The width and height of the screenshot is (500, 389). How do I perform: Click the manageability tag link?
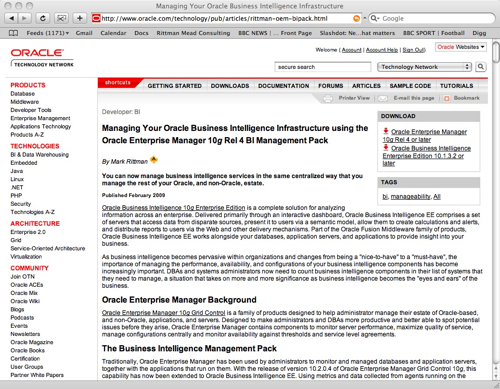[x=410, y=197]
